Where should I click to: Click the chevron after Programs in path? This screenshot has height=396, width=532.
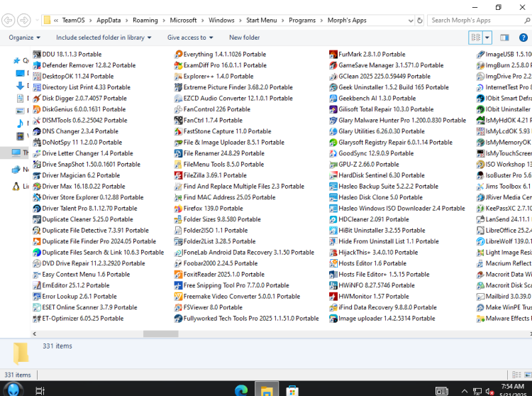321,21
